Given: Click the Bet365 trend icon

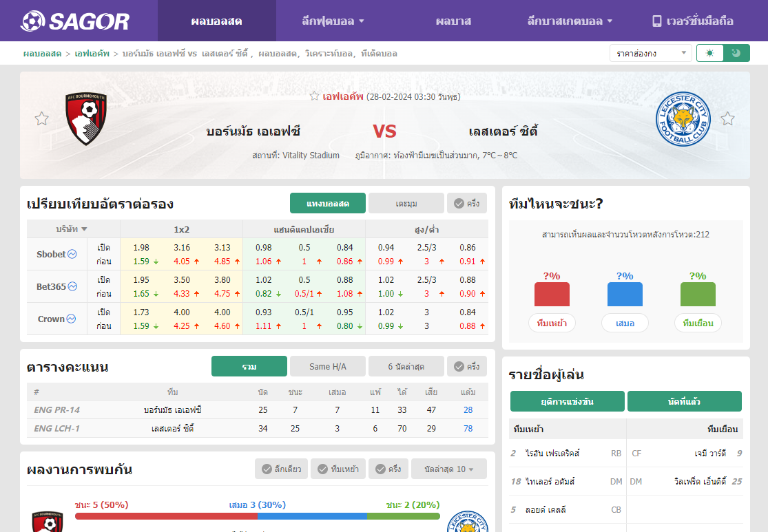Looking at the screenshot, I should (72, 286).
